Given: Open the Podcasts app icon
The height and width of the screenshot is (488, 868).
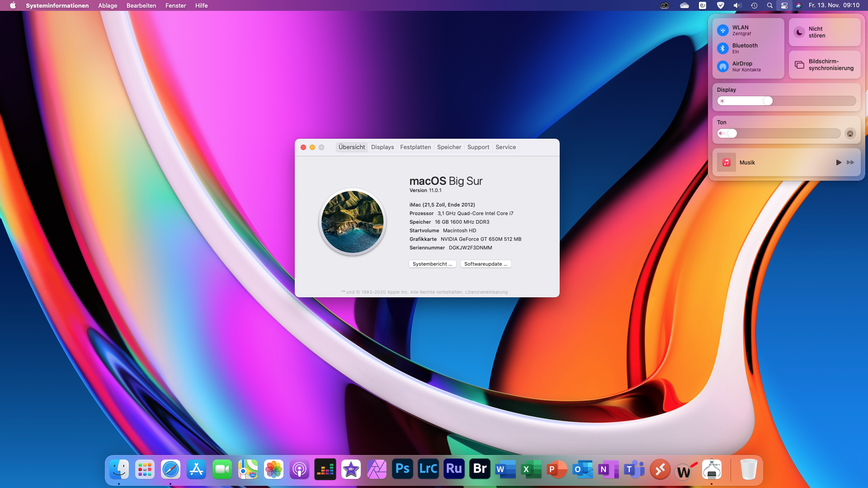Looking at the screenshot, I should [299, 469].
